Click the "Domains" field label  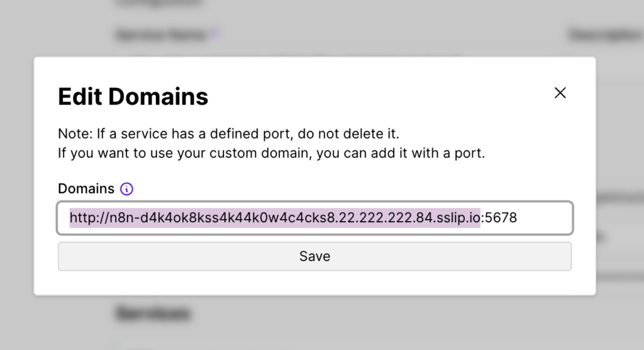click(x=86, y=189)
